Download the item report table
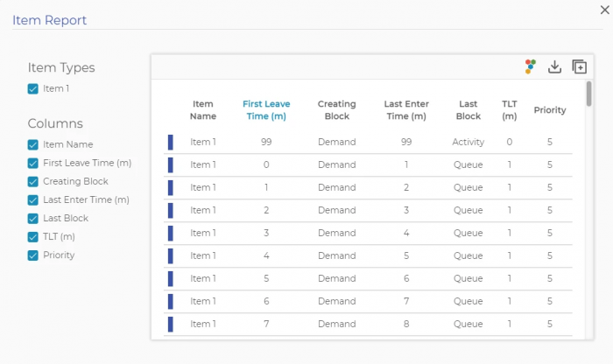The image size is (613, 364). tap(554, 66)
